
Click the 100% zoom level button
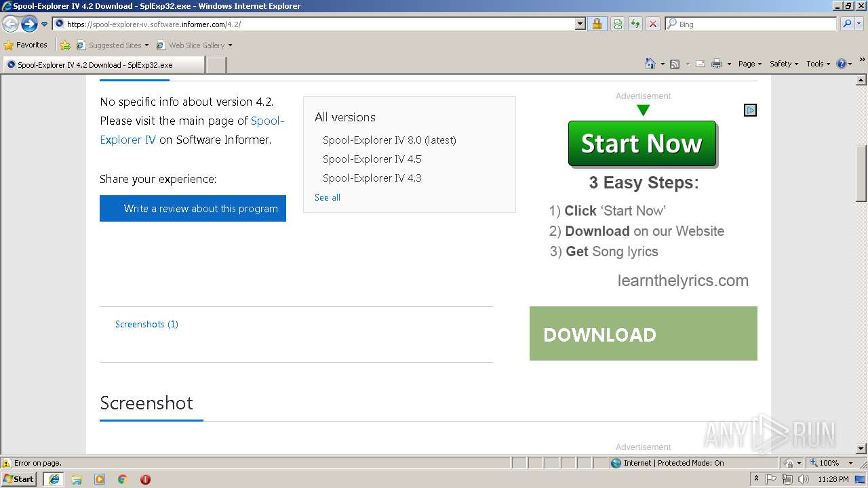tap(824, 463)
